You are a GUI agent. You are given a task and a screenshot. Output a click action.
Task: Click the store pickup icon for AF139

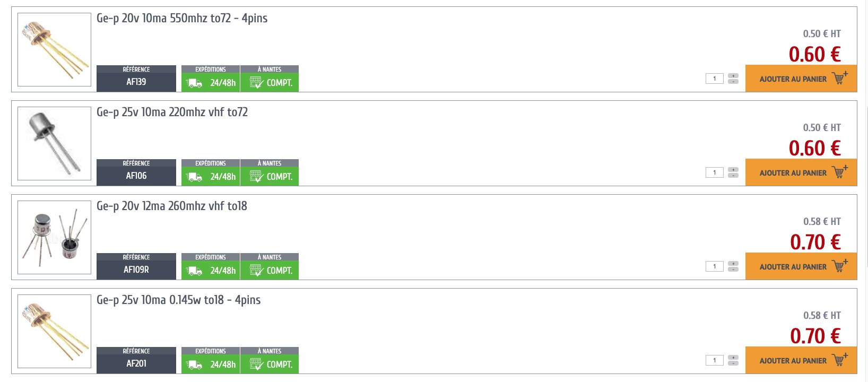pyautogui.click(x=256, y=82)
